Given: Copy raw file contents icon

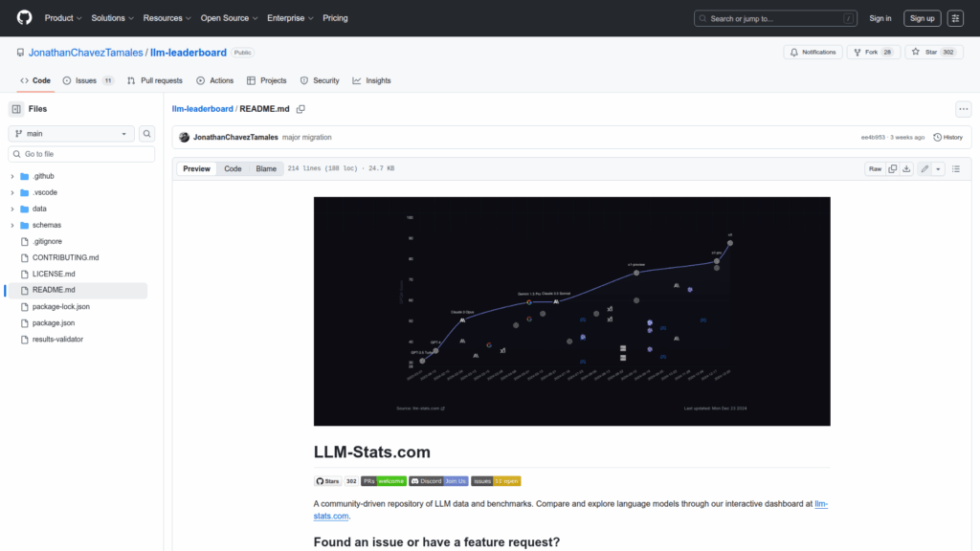Looking at the screenshot, I should click(x=892, y=168).
